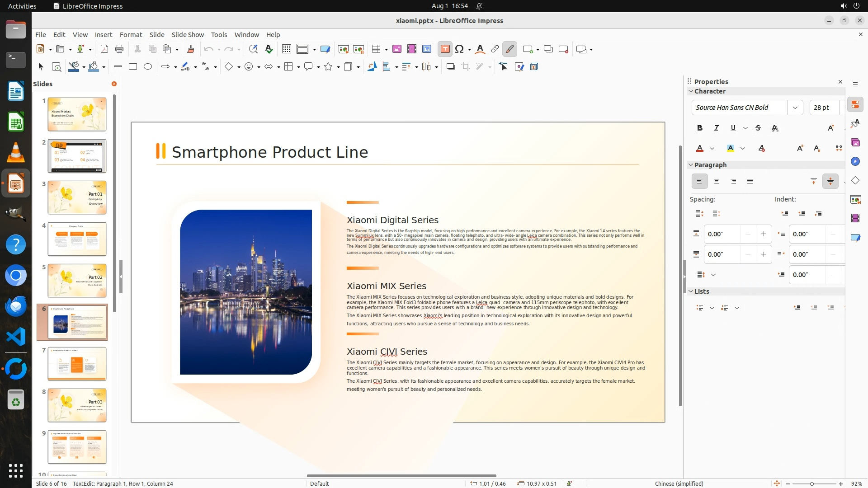Click the Print icon in toolbar
The height and width of the screenshot is (488, 868).
pyautogui.click(x=119, y=49)
